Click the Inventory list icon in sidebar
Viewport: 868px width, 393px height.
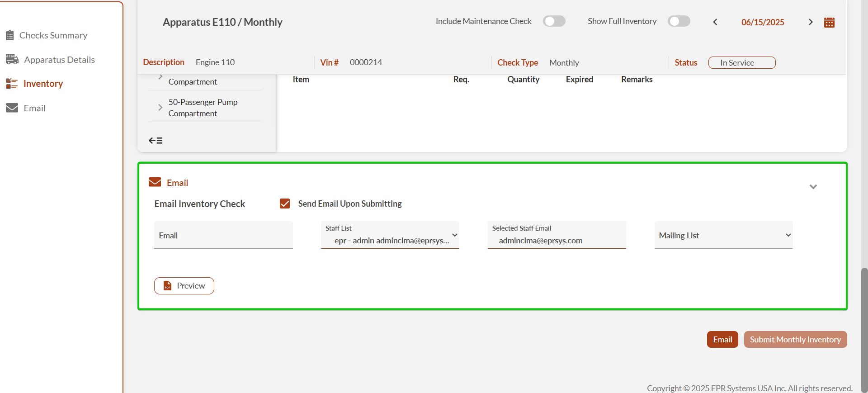[x=12, y=84]
